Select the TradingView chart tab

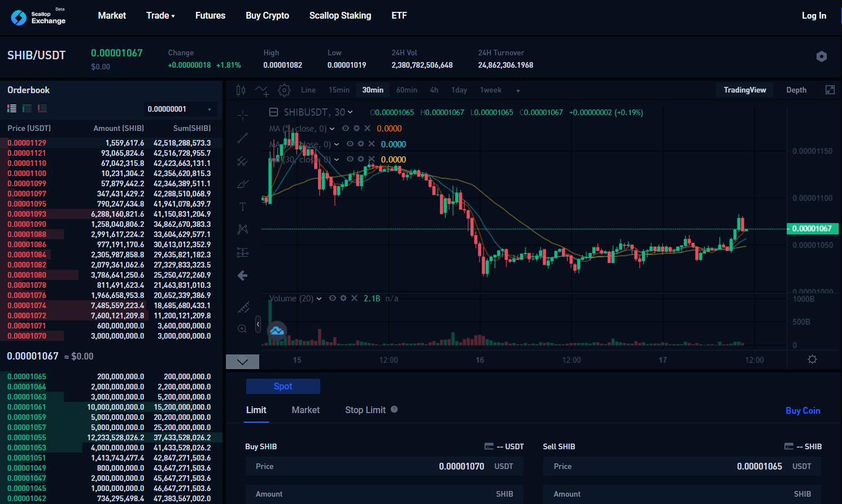[x=745, y=90]
